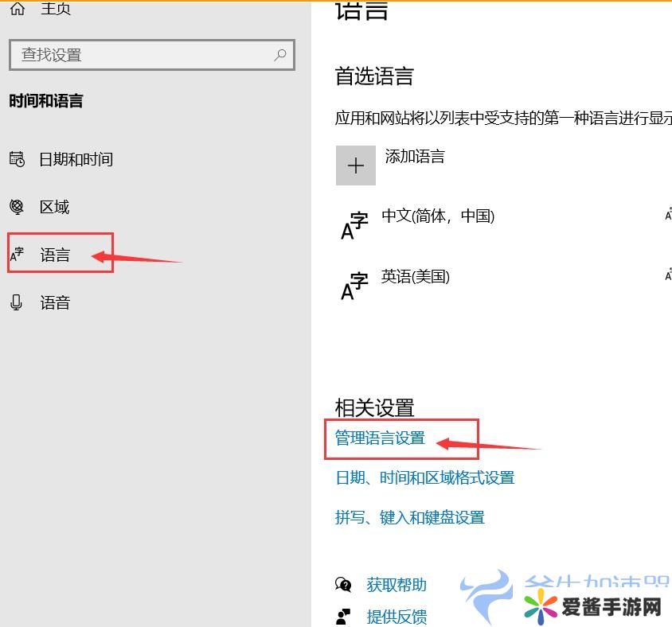Open 日期和时间 settings page
Viewport: 672px width, 627px height.
click(76, 159)
